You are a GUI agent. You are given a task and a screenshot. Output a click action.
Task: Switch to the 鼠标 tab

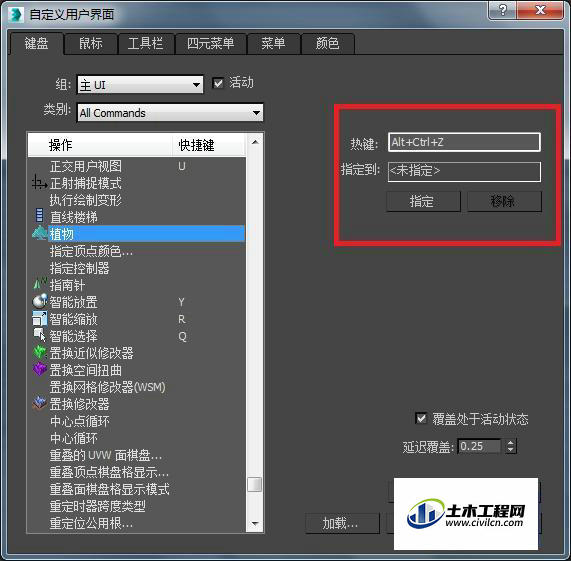click(91, 44)
